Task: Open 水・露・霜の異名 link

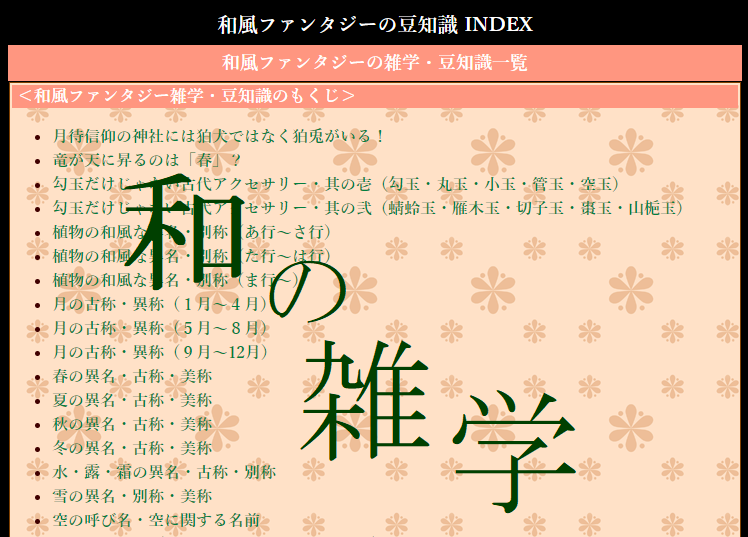Action: point(164,472)
